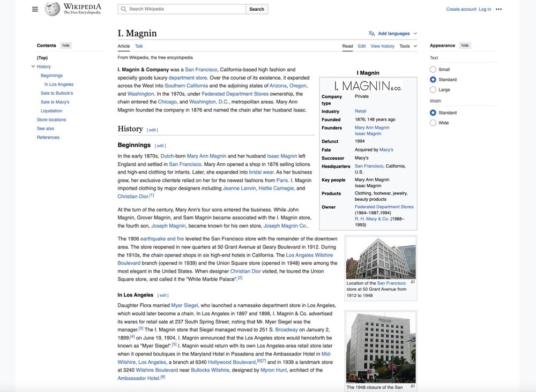Viewport: 536px width, 392px height.
Task: Go to Beginnings in contents
Action: [x=51, y=76]
